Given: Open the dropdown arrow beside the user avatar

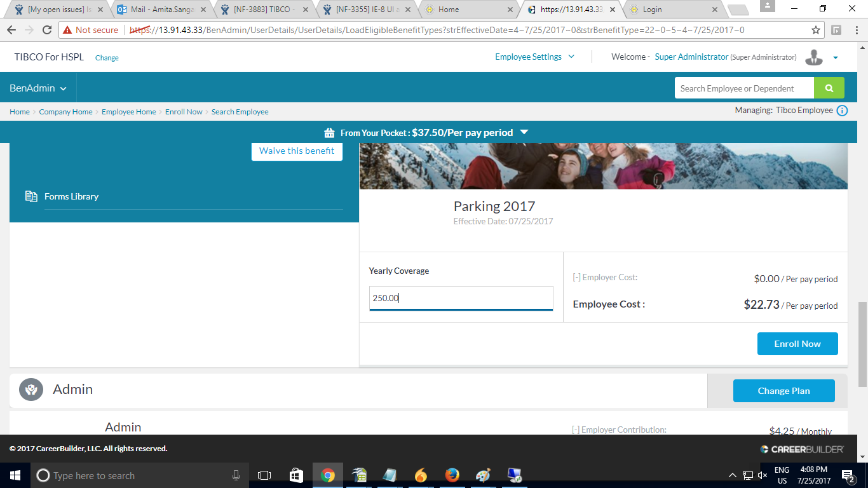Looking at the screenshot, I should [x=836, y=58].
